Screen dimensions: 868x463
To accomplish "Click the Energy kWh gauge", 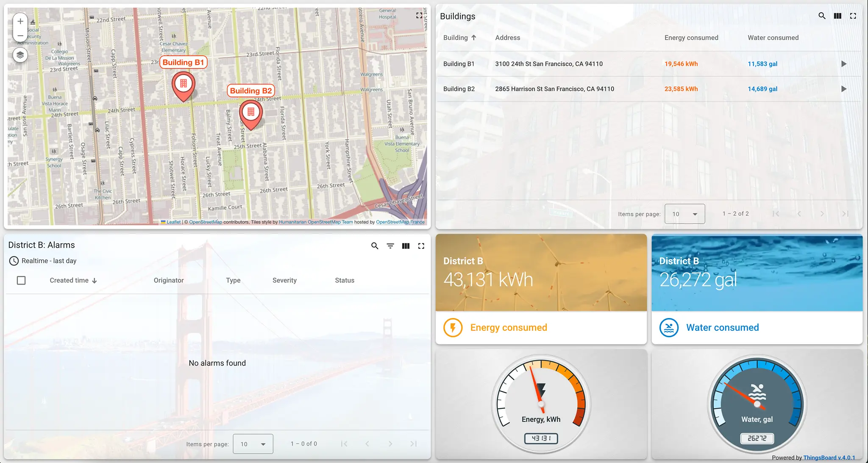I will coord(541,403).
